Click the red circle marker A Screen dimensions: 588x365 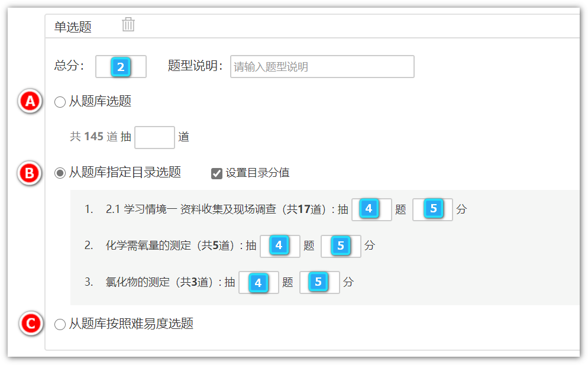30,102
